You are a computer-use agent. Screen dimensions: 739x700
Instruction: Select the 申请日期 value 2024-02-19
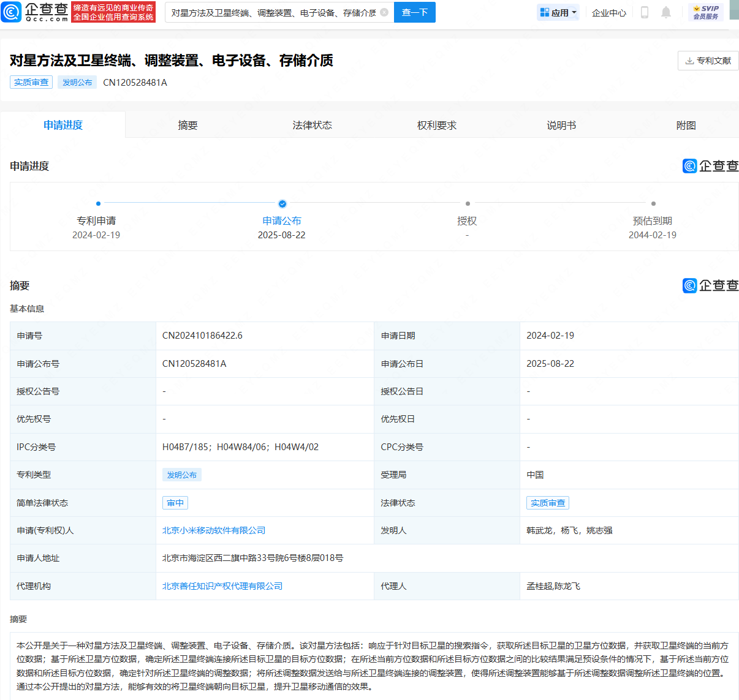tap(550, 336)
